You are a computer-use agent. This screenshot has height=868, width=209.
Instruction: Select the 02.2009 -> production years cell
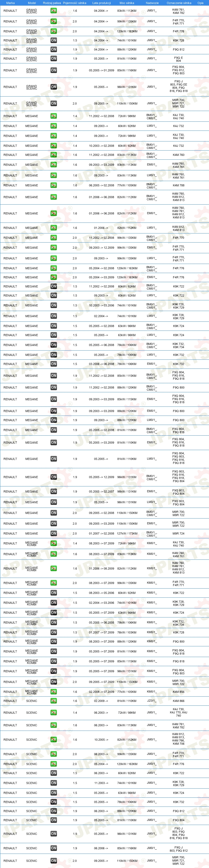coord(101,701)
